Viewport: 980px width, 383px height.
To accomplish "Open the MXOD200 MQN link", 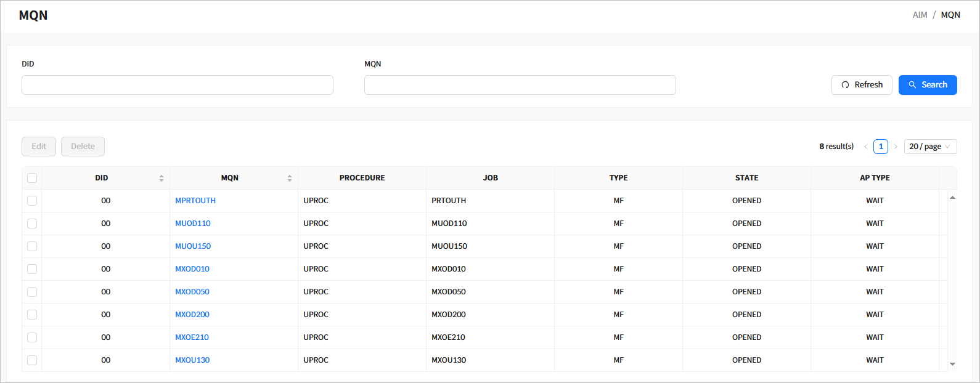I will pyautogui.click(x=192, y=315).
